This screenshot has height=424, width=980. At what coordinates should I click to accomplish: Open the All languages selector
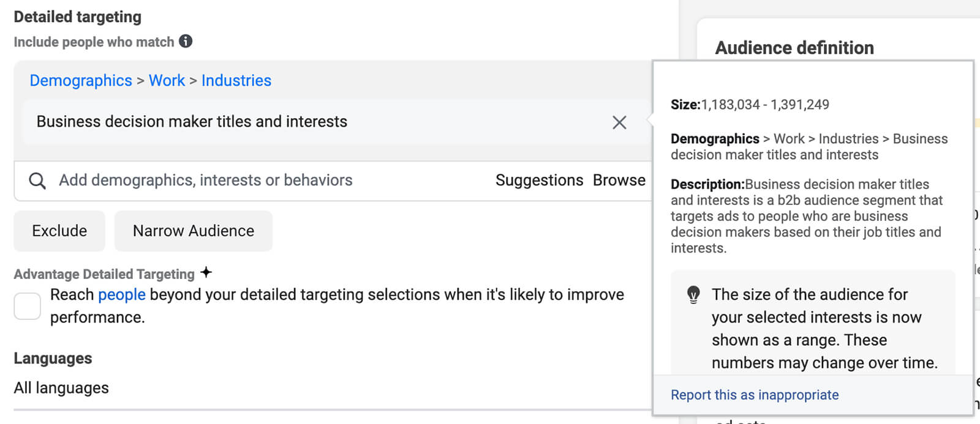[61, 388]
